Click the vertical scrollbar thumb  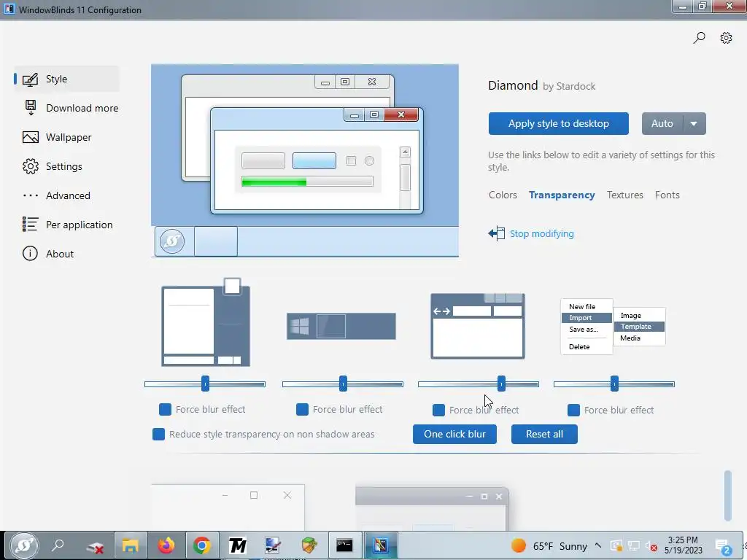point(727,496)
